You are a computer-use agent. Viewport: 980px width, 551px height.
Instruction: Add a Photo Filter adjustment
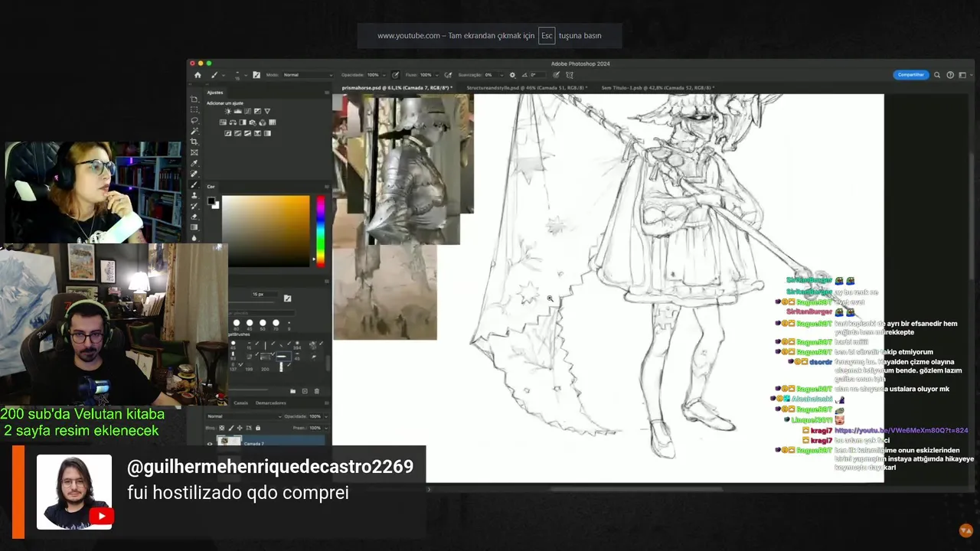253,122
